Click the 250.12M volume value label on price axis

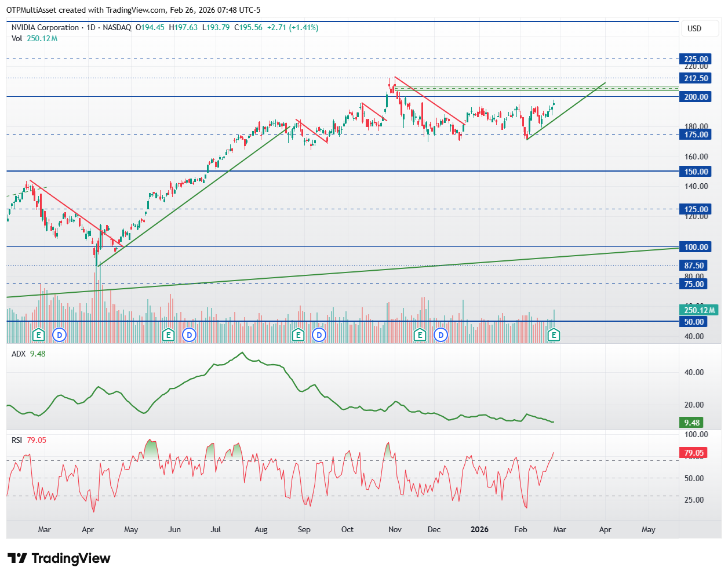click(x=699, y=310)
